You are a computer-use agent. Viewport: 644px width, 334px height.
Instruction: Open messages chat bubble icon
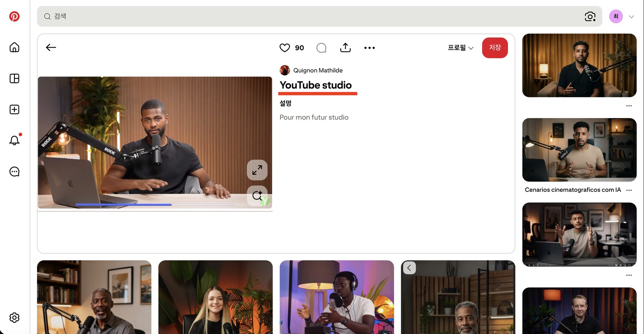(x=14, y=172)
